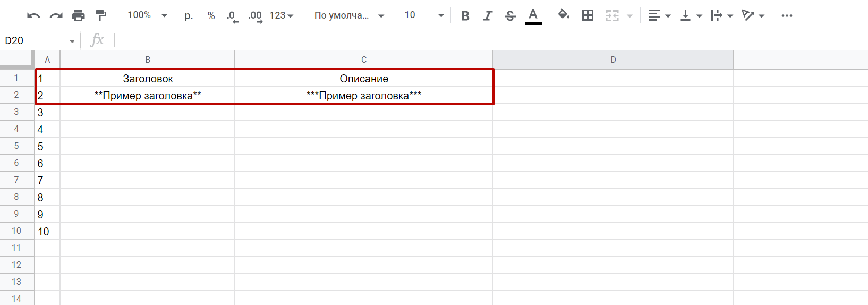Screen dimensions: 868x305
Task: Click the Undo arrow icon
Action: point(33,15)
